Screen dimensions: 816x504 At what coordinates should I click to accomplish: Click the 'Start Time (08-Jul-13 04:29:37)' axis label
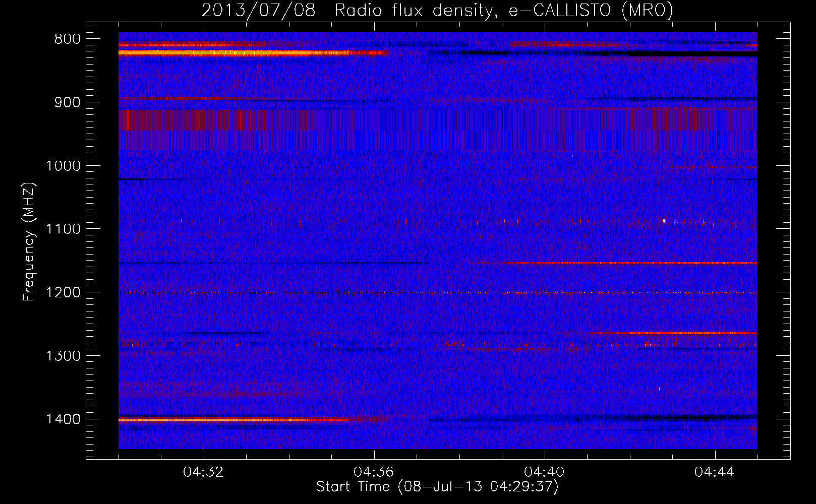(437, 487)
